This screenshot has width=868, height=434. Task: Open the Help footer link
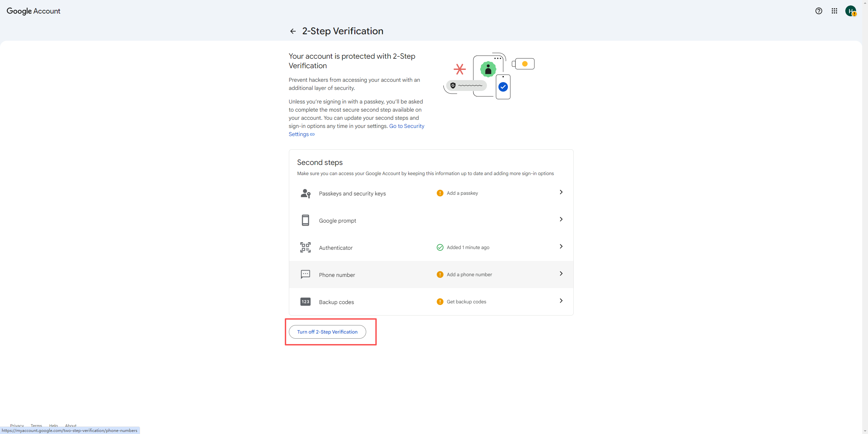53,425
